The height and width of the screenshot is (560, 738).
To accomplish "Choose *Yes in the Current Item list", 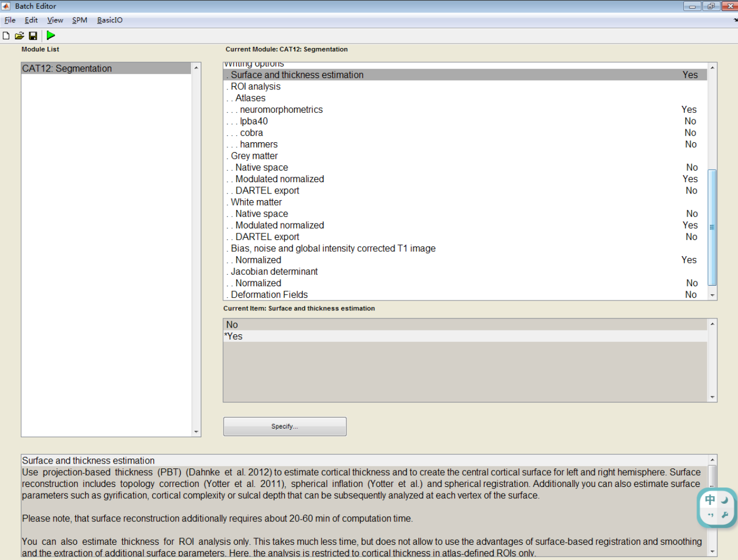I will (x=465, y=336).
